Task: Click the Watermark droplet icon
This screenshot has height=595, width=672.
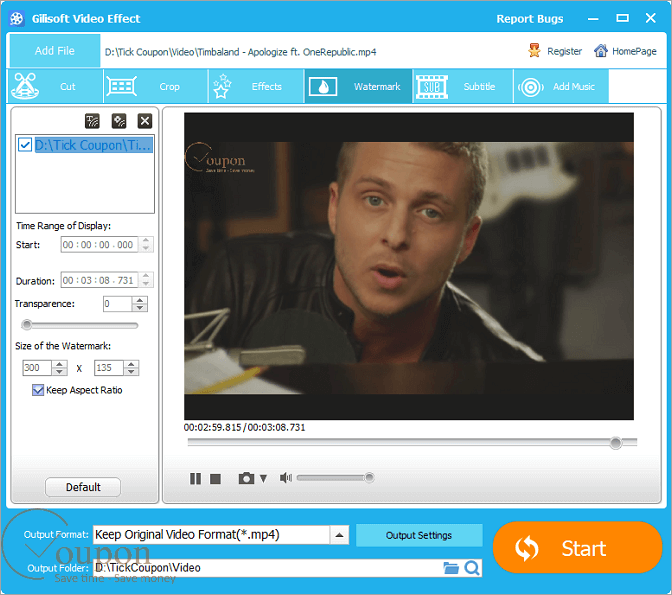Action: pyautogui.click(x=323, y=87)
